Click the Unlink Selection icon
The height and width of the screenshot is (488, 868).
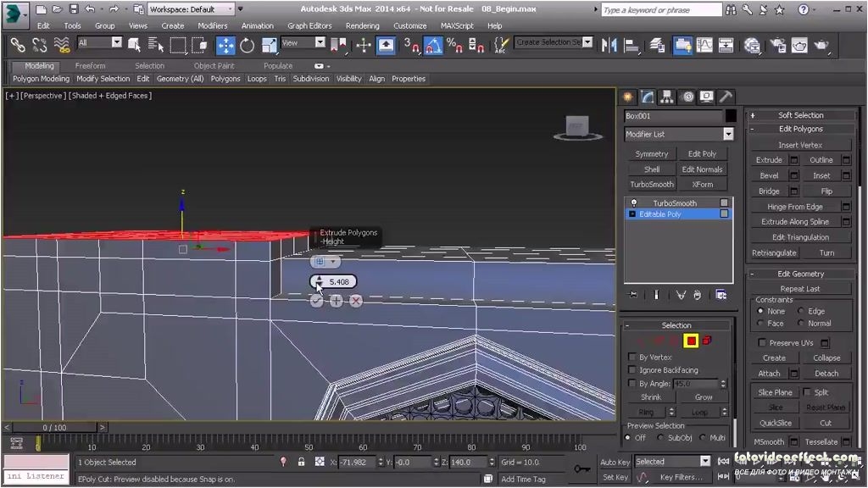pos(39,46)
